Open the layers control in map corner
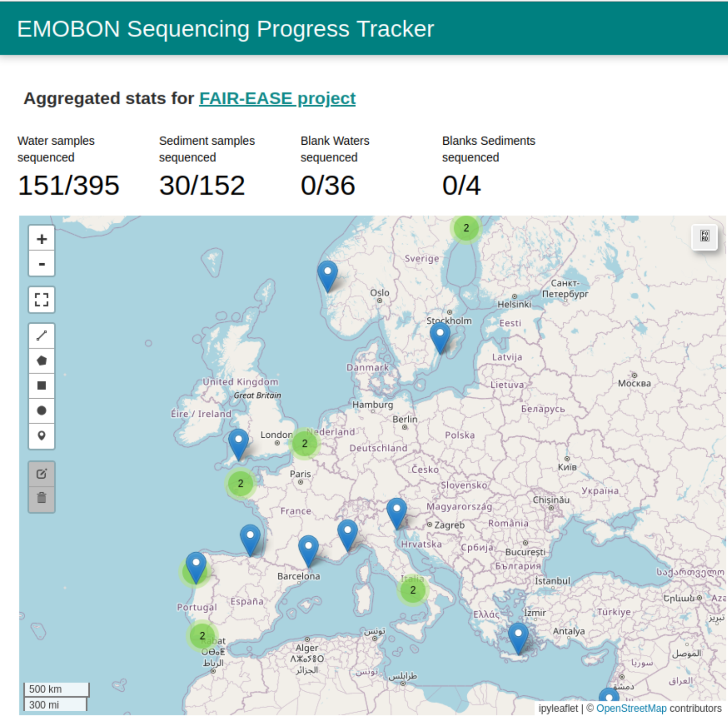The image size is (728, 717). coord(704,236)
